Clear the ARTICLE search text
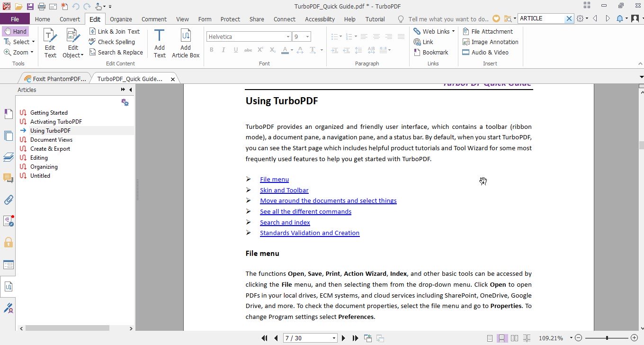The image size is (644, 345). [569, 18]
